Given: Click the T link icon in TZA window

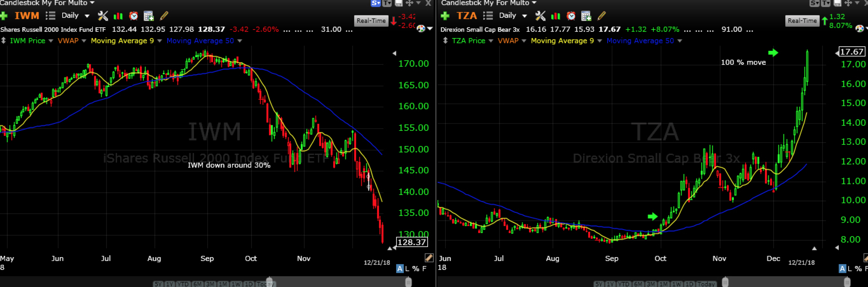Looking at the screenshot, I should (826, 3).
